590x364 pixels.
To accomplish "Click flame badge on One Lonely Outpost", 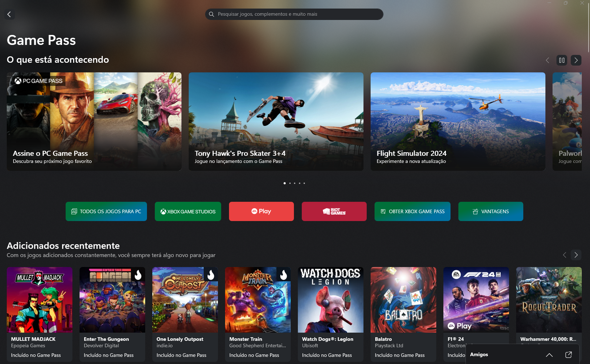I will (211, 275).
